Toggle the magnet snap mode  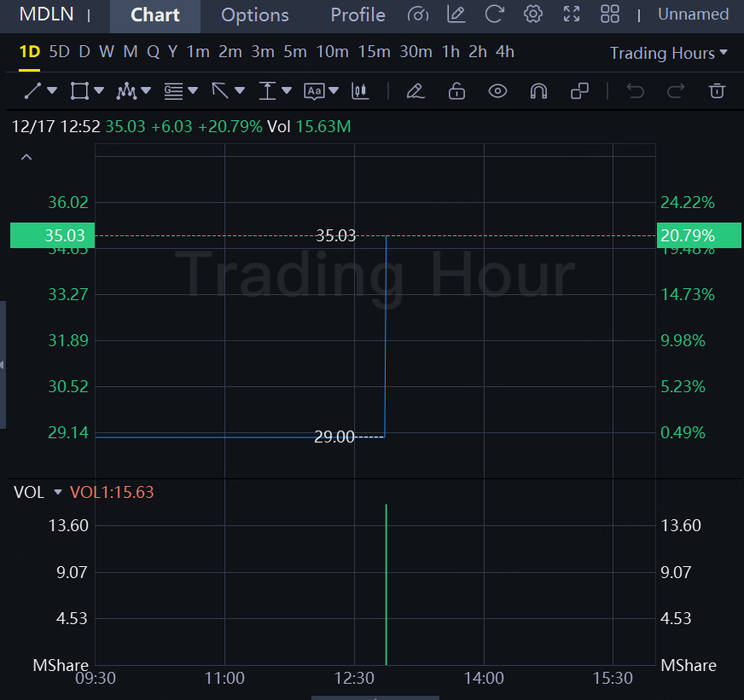[538, 90]
